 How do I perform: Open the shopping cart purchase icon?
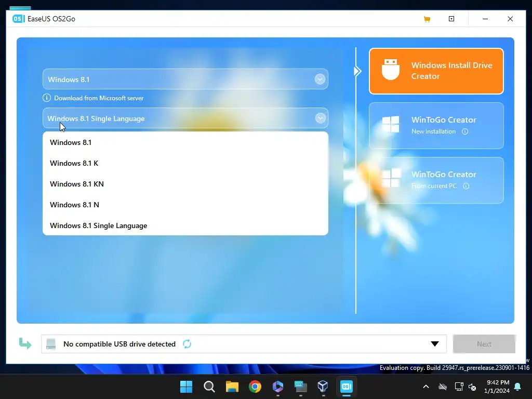[x=427, y=19]
